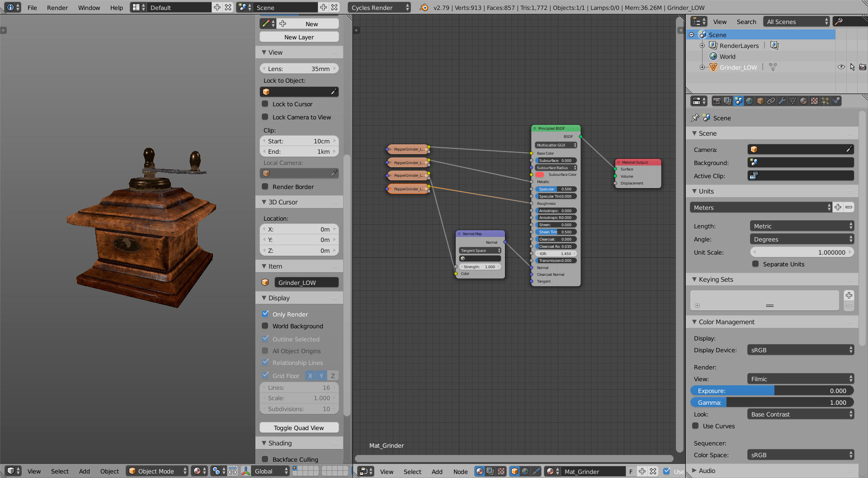Toggle 3D manipulator widget (axis icon)
This screenshot has width=868, height=478.
click(245, 471)
